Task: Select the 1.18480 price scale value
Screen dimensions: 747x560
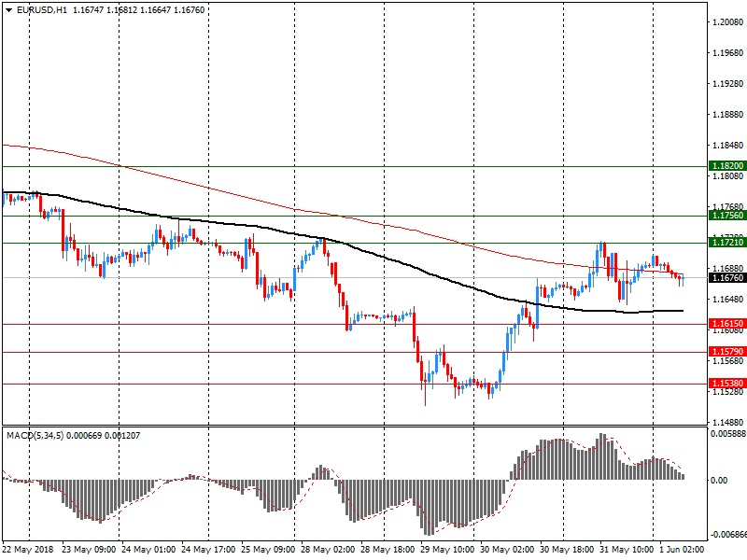Action: pyautogui.click(x=728, y=146)
